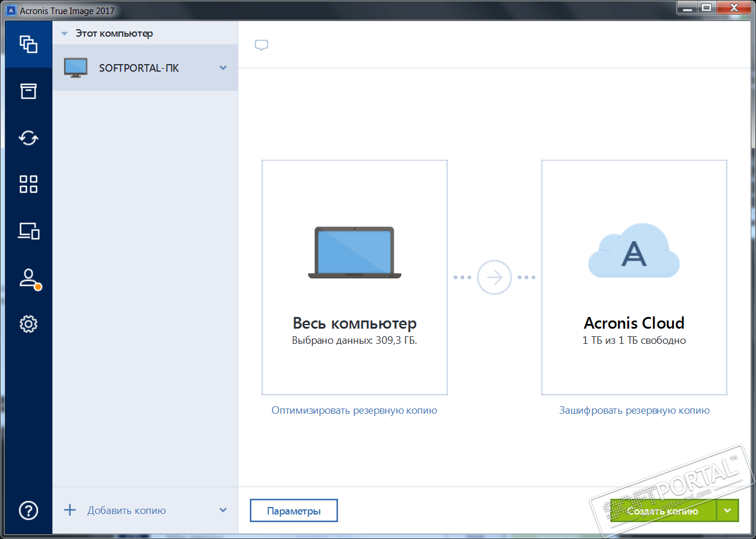This screenshot has width=756, height=539.
Task: Open the Dashboard devices section in the sidebar
Action: point(28,231)
